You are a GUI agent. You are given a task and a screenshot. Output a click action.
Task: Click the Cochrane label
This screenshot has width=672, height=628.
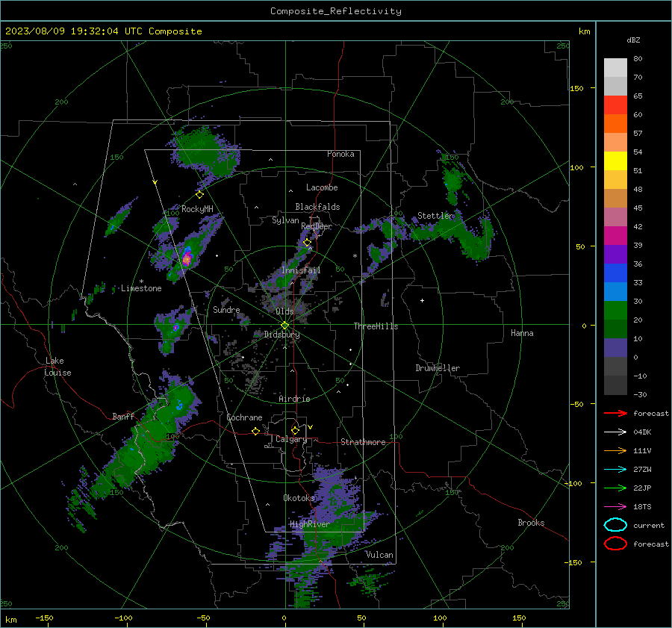tap(244, 417)
